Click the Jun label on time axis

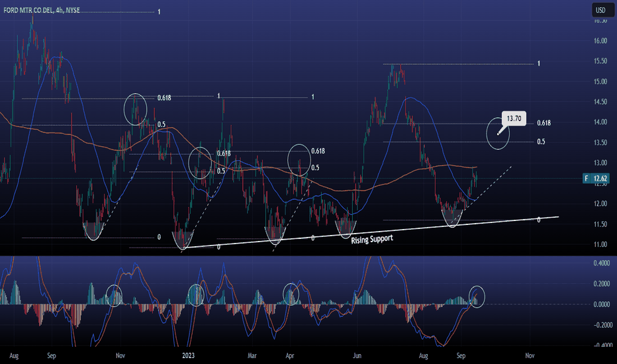(357, 356)
